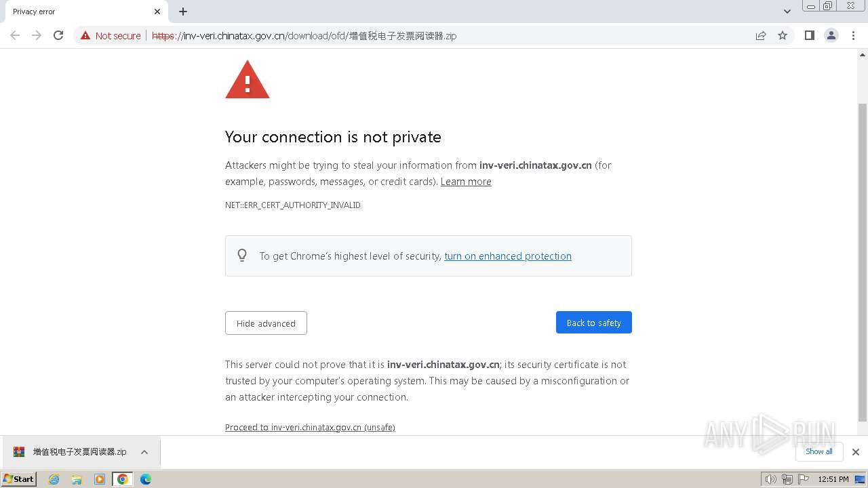
Task: Open Action Center flag tray icon
Action: [x=804, y=479]
